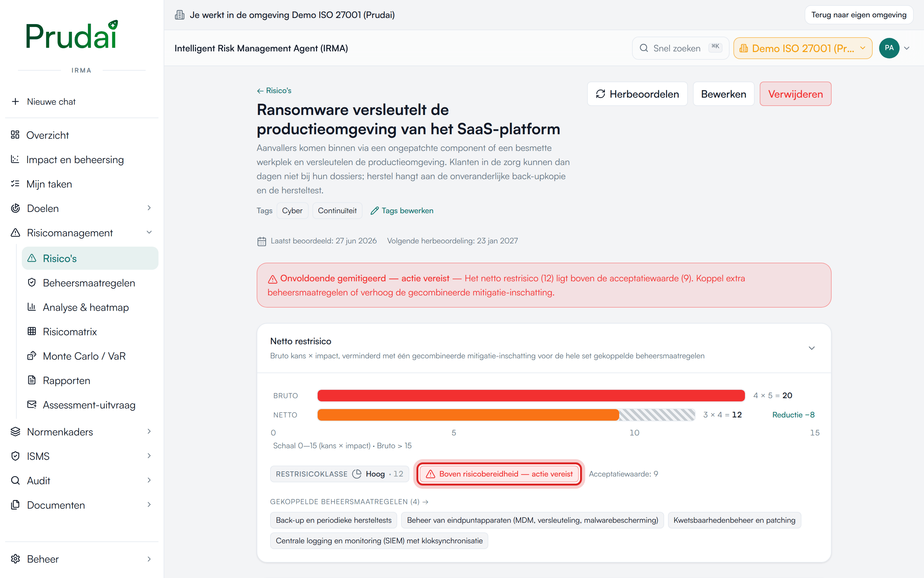Open the account menu arrow beside avatar
924x578 pixels.
(x=907, y=48)
